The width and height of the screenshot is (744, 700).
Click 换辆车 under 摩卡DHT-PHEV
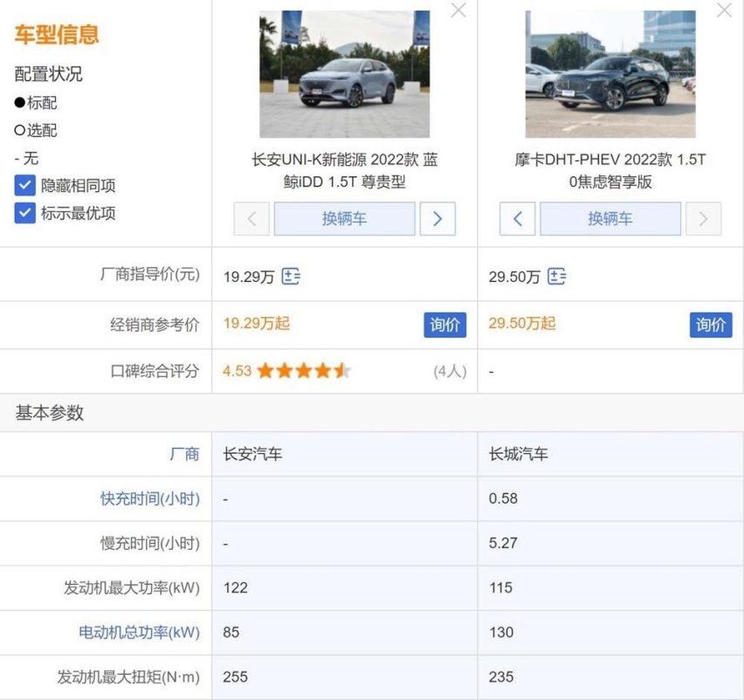[x=610, y=218]
